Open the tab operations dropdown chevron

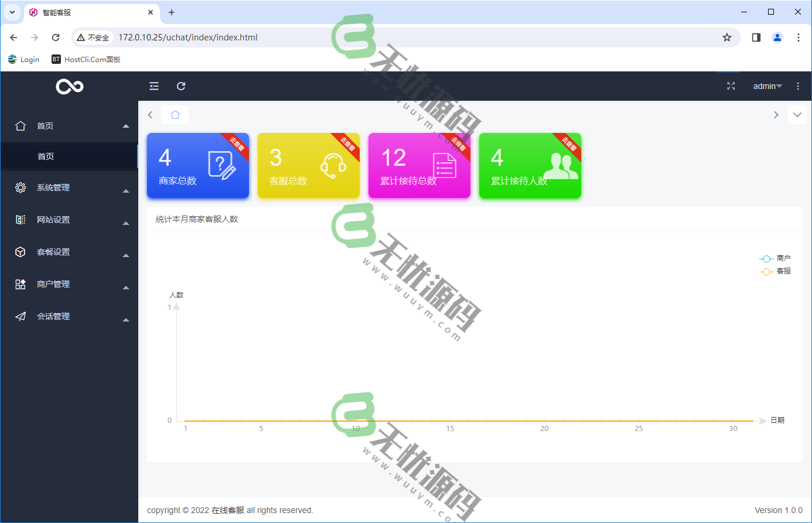797,115
